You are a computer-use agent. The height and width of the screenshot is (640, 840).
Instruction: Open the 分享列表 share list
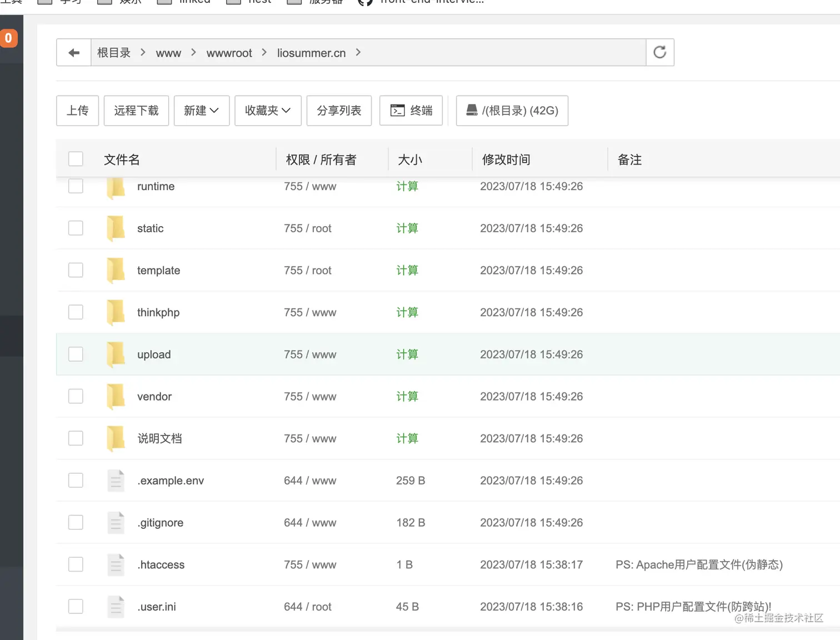click(x=339, y=111)
